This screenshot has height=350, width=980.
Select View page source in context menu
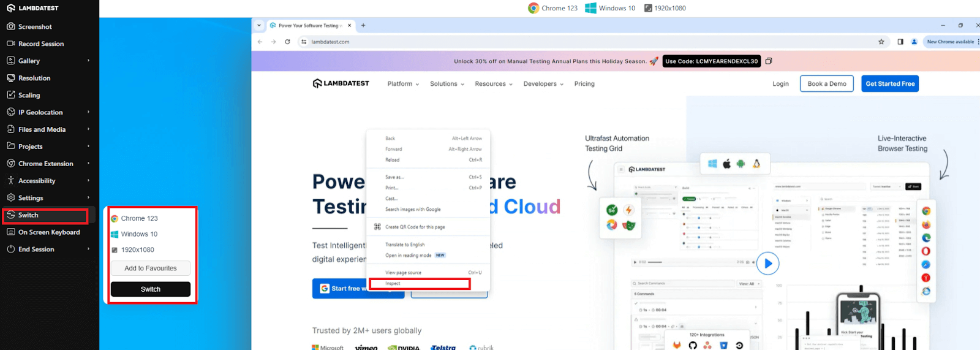pos(428,273)
